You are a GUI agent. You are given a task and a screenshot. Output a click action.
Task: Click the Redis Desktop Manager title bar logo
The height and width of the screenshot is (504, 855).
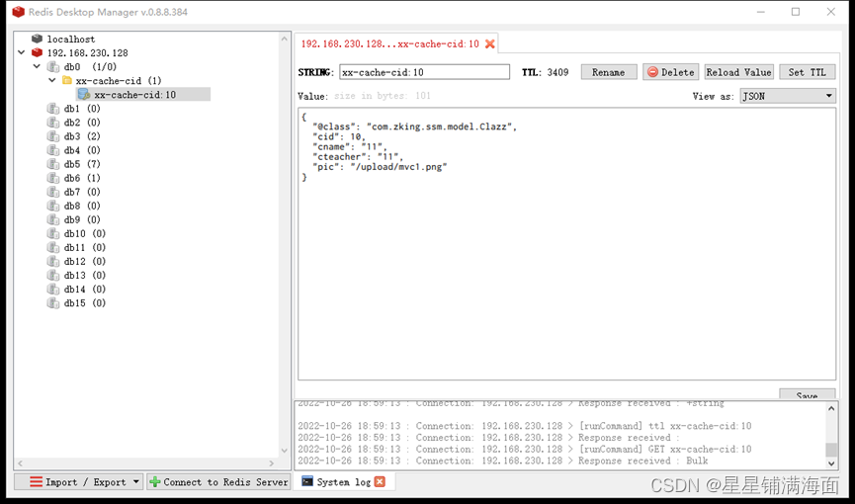click(x=19, y=12)
